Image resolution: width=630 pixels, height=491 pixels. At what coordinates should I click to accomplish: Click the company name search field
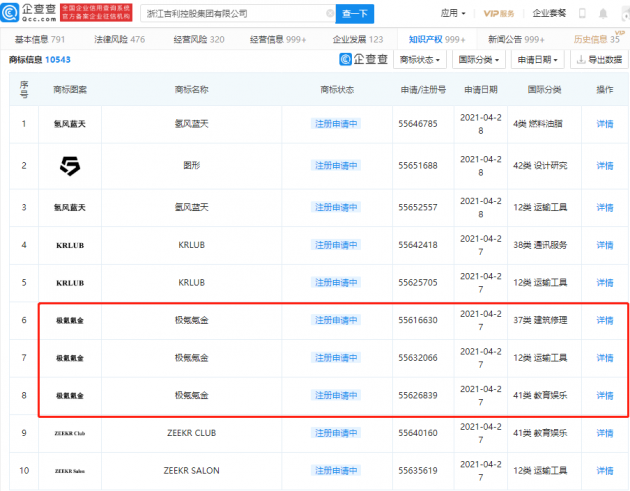238,14
